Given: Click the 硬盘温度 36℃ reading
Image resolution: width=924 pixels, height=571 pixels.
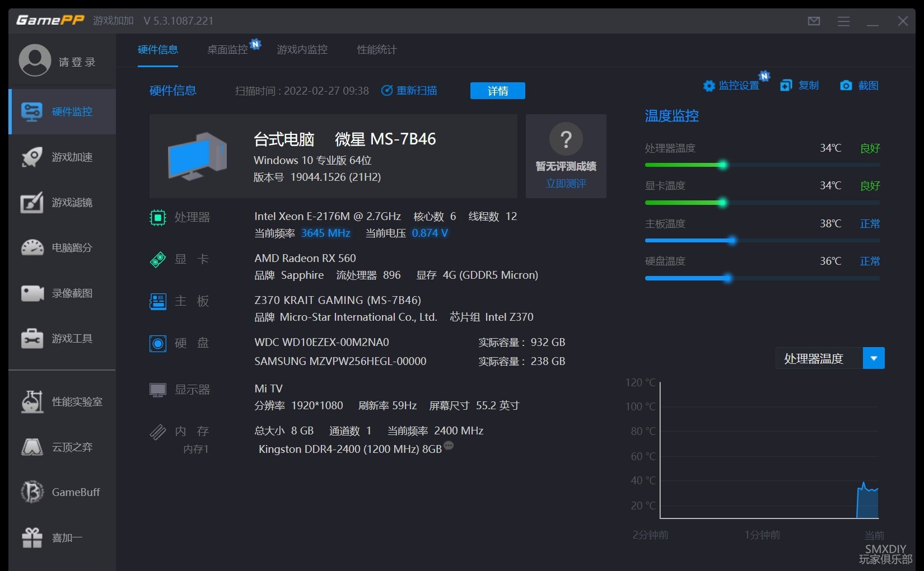Looking at the screenshot, I should click(830, 261).
